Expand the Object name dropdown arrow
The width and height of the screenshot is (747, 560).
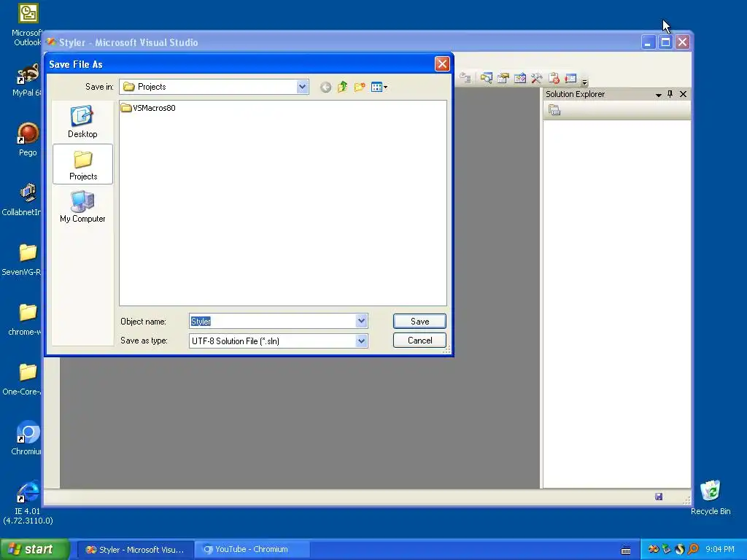(361, 322)
